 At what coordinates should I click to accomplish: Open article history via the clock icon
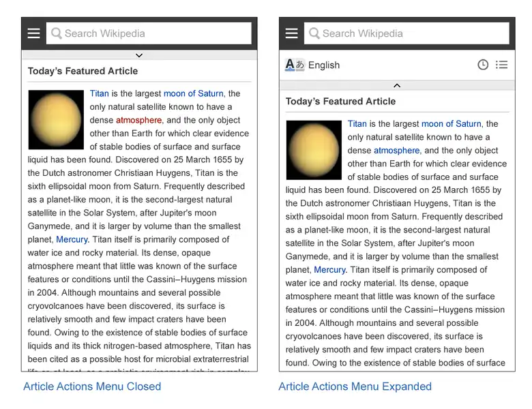(x=483, y=65)
